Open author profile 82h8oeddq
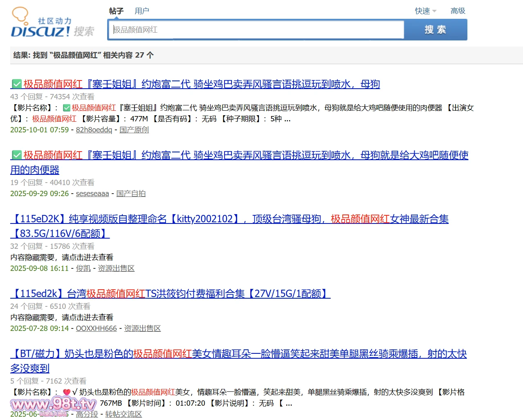The image size is (523, 420). pyautogui.click(x=94, y=130)
